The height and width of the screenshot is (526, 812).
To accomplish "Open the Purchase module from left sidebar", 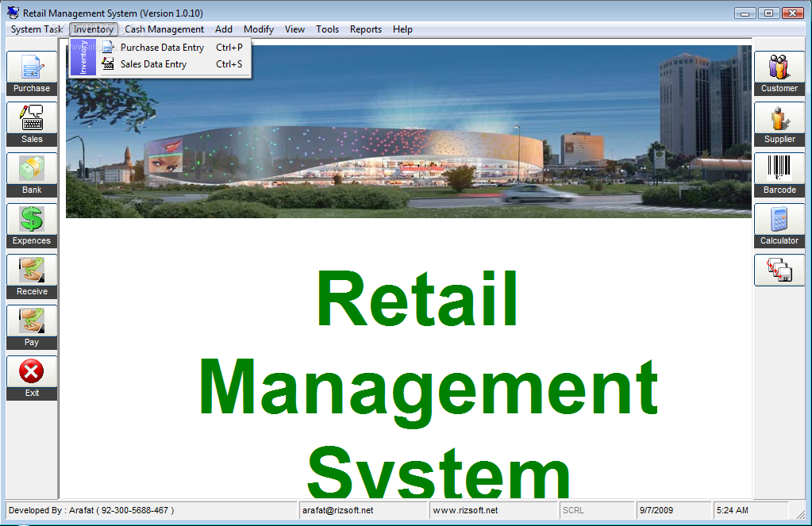I will [32, 73].
